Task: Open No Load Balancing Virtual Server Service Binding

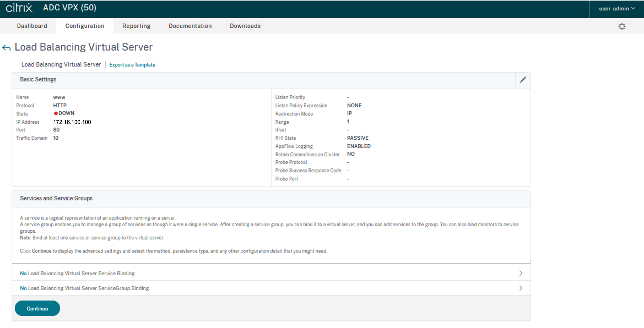Action: point(77,273)
